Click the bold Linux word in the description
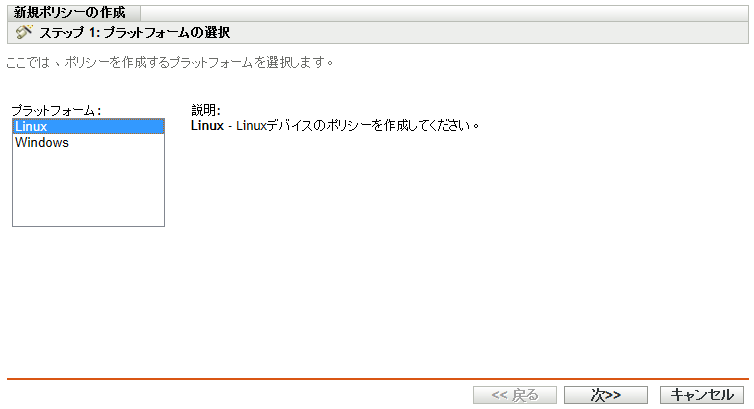 (207, 127)
